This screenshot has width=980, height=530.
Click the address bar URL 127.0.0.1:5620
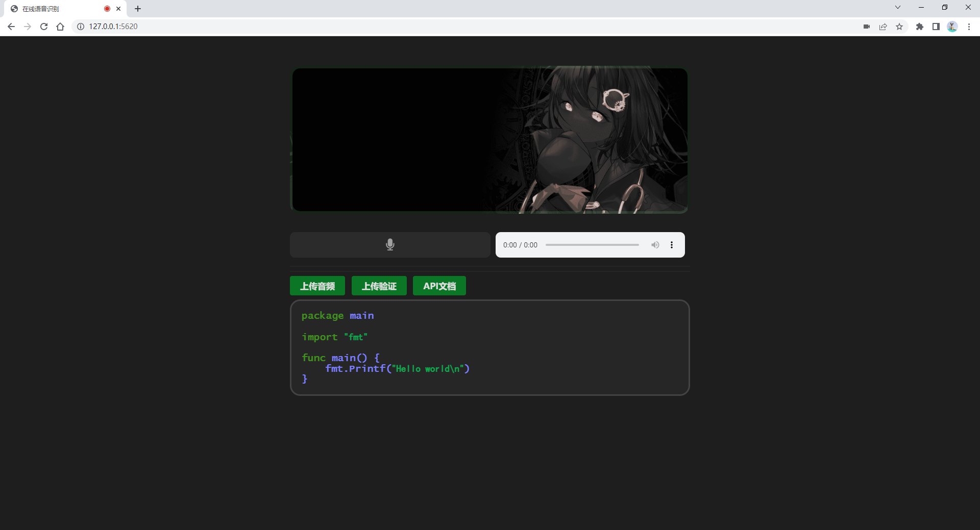coord(113,27)
